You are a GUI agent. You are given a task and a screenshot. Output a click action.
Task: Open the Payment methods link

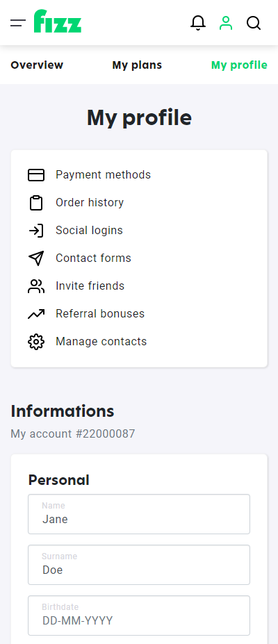click(103, 175)
